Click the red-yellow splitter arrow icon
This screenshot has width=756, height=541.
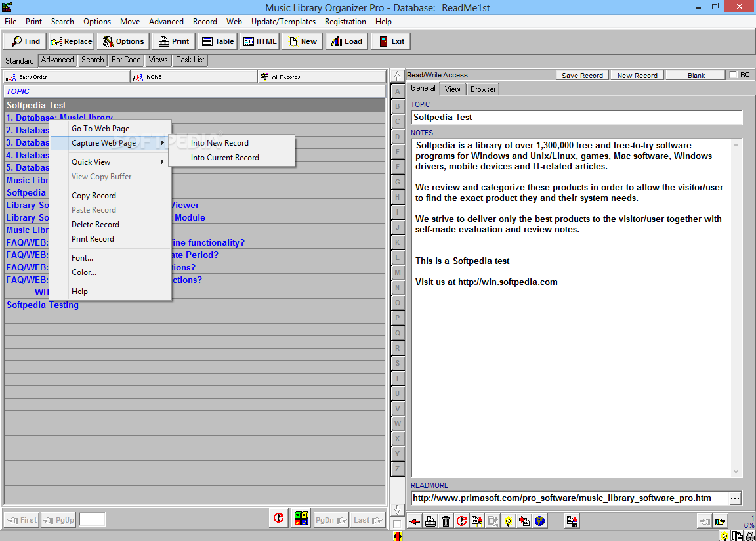[x=398, y=536]
